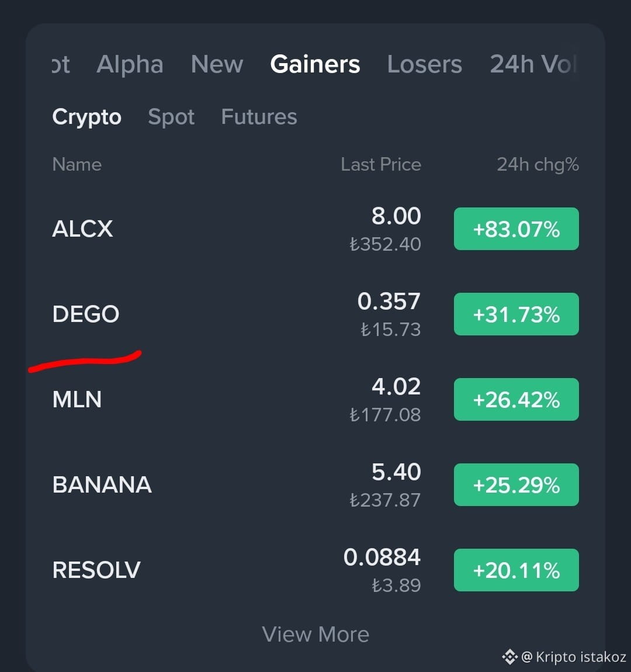The image size is (631, 672).
Task: Open the 24h Vol tab
Action: [x=534, y=65]
